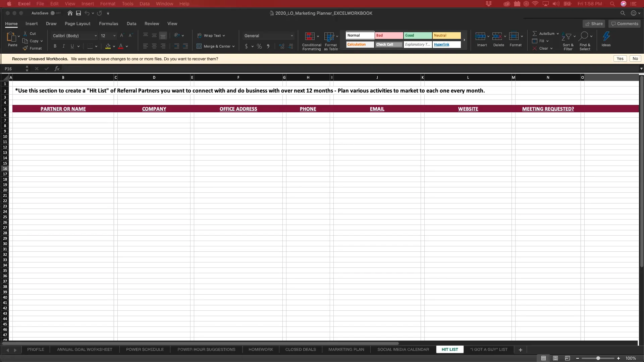644x362 pixels.
Task: Toggle Bold formatting
Action: 55,46
